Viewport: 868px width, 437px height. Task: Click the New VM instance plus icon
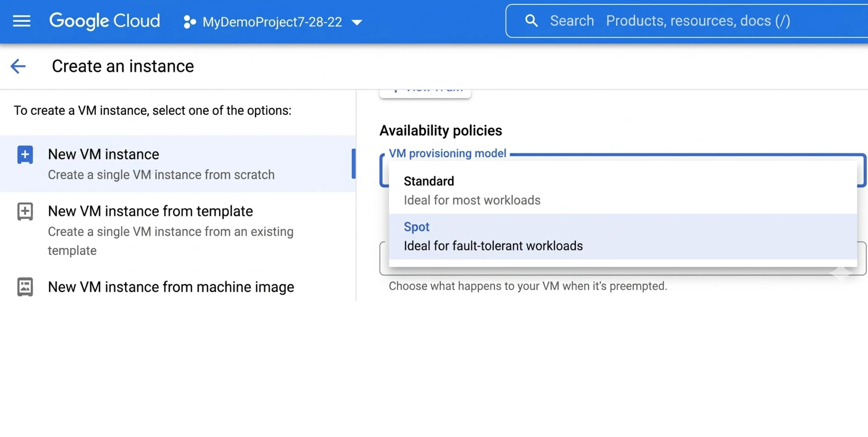point(25,155)
